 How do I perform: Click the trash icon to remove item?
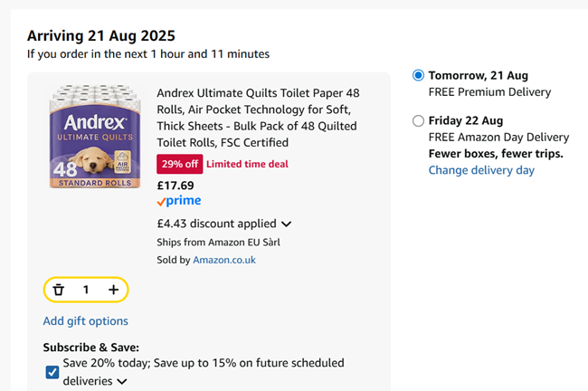pos(59,290)
